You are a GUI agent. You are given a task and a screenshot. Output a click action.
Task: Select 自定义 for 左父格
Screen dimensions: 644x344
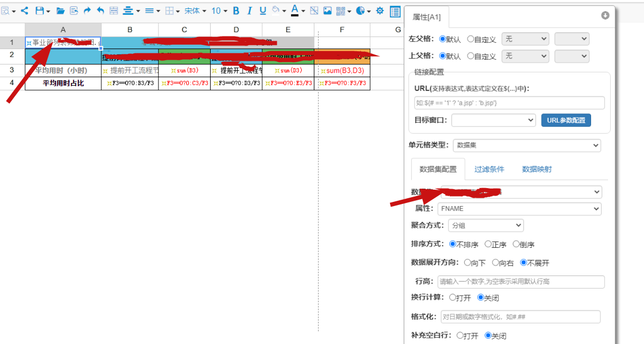(470, 39)
